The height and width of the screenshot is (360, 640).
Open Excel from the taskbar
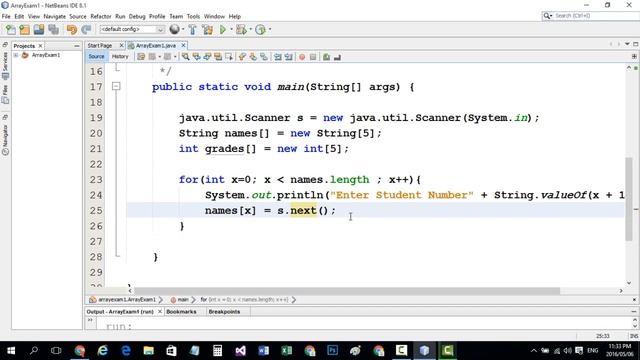[x=287, y=351]
